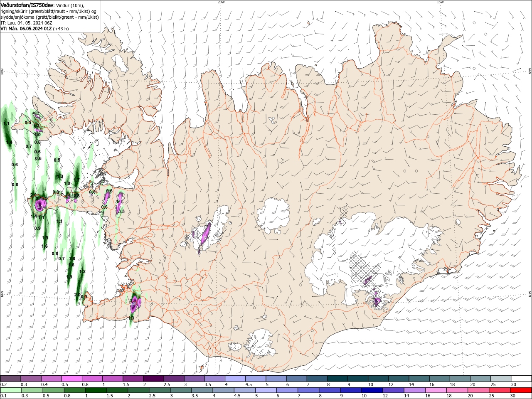Screen dimensions: 532x399
Task: Click the valid time 'VT: Mán. 06.05.2024 01Z'
Action: point(26,29)
